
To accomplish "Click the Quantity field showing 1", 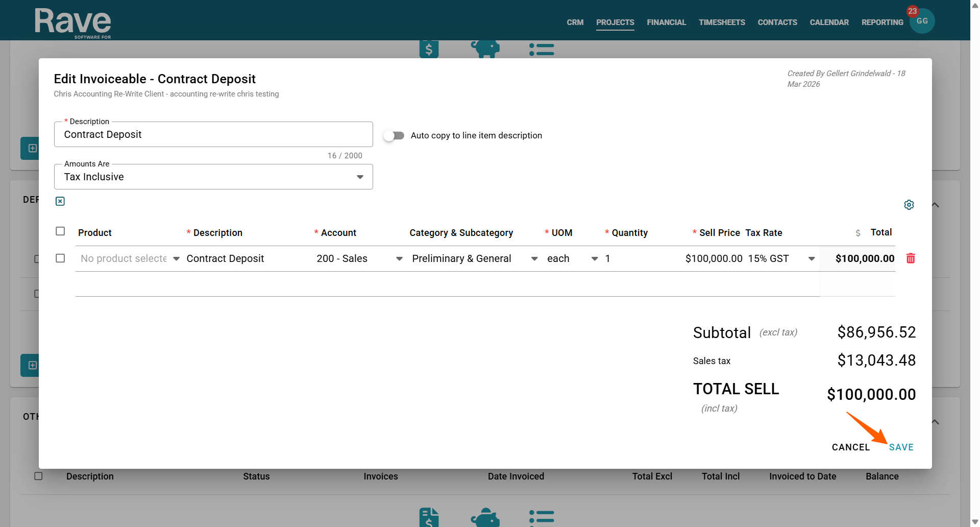I will click(x=636, y=258).
